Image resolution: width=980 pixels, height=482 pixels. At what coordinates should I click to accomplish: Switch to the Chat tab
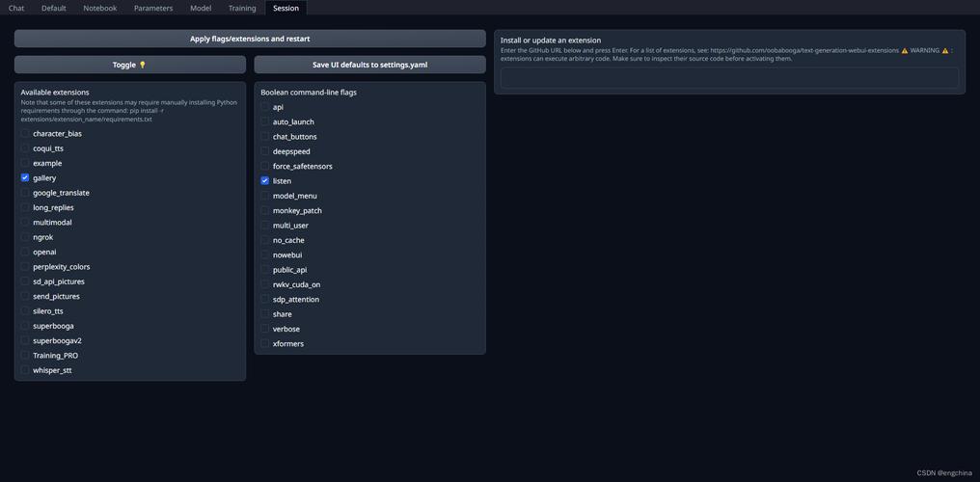point(16,8)
